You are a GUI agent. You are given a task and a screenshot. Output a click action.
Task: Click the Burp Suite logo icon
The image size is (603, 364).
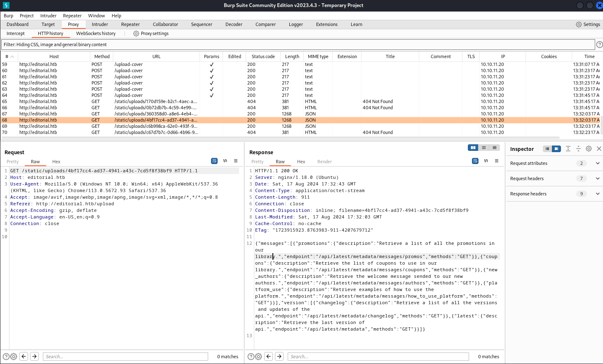click(6, 5)
